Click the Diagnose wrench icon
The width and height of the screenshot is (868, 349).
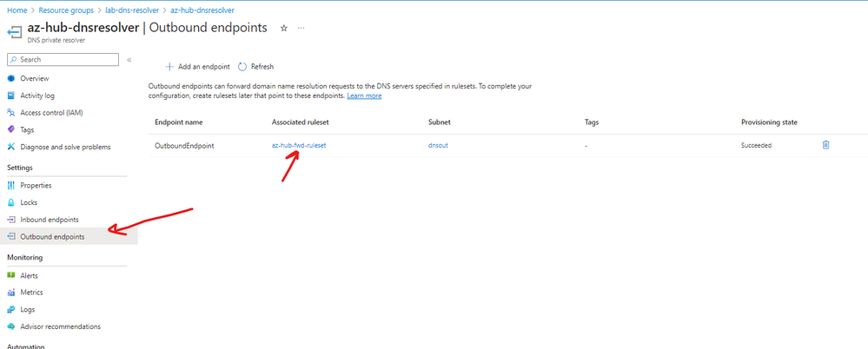[11, 147]
